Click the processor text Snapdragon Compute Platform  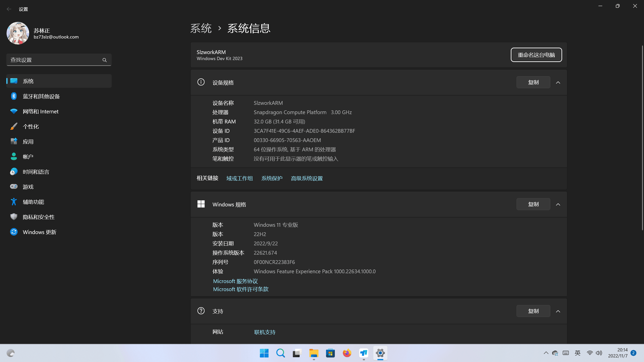click(x=290, y=112)
